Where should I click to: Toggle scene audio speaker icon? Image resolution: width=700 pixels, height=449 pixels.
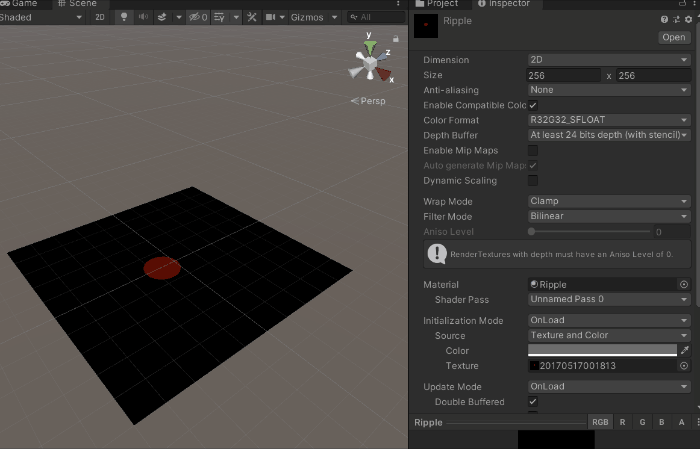pyautogui.click(x=143, y=17)
